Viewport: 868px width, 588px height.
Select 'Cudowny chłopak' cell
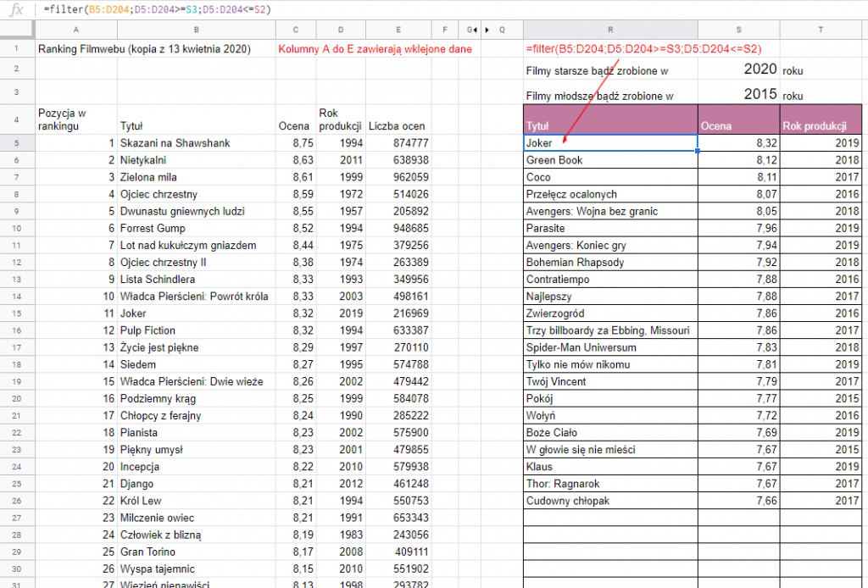click(610, 501)
